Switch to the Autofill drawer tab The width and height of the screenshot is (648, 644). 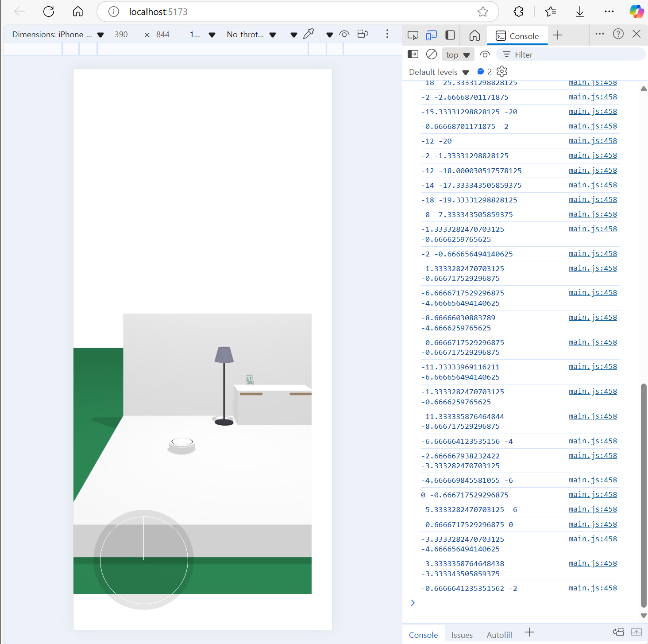pyautogui.click(x=499, y=635)
